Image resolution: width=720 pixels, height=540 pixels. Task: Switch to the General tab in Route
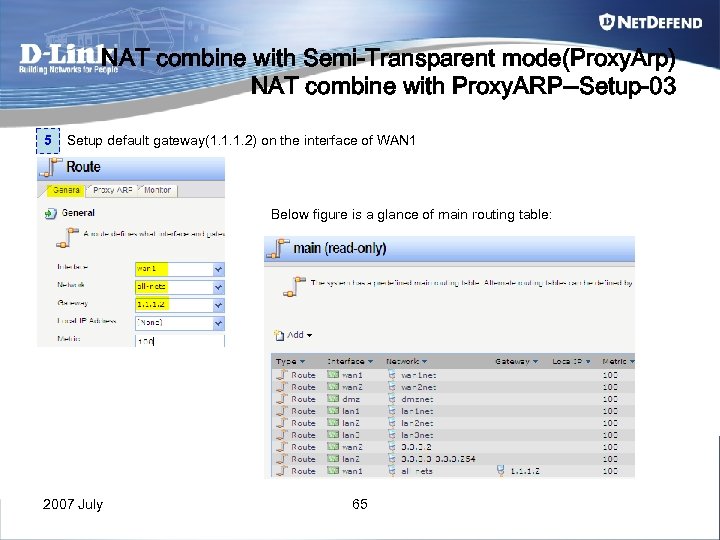click(x=66, y=190)
